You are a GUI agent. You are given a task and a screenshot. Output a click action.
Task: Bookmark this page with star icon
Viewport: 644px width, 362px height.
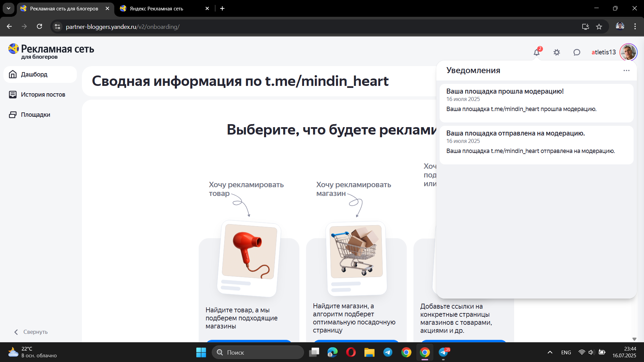[x=599, y=27]
